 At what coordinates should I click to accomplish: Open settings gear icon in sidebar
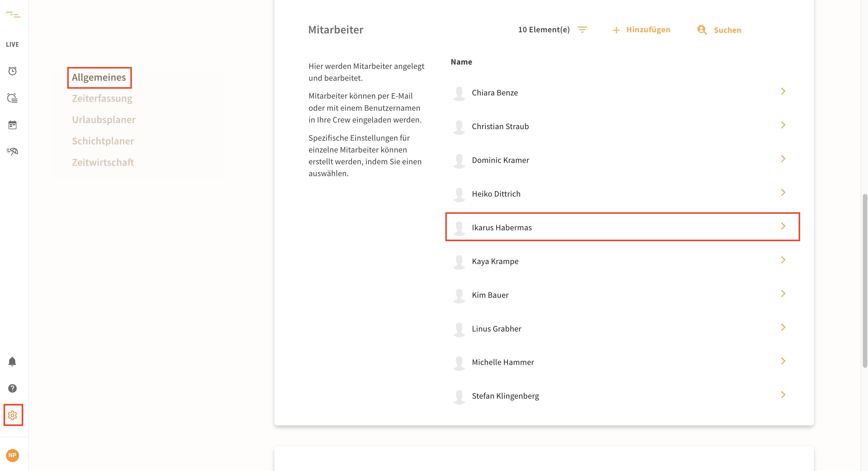point(12,415)
